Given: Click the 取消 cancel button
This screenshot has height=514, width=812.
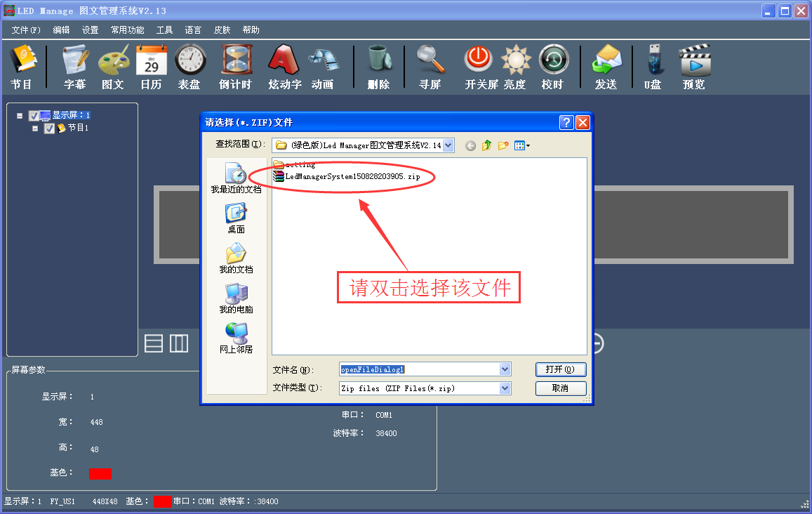Looking at the screenshot, I should click(x=560, y=388).
